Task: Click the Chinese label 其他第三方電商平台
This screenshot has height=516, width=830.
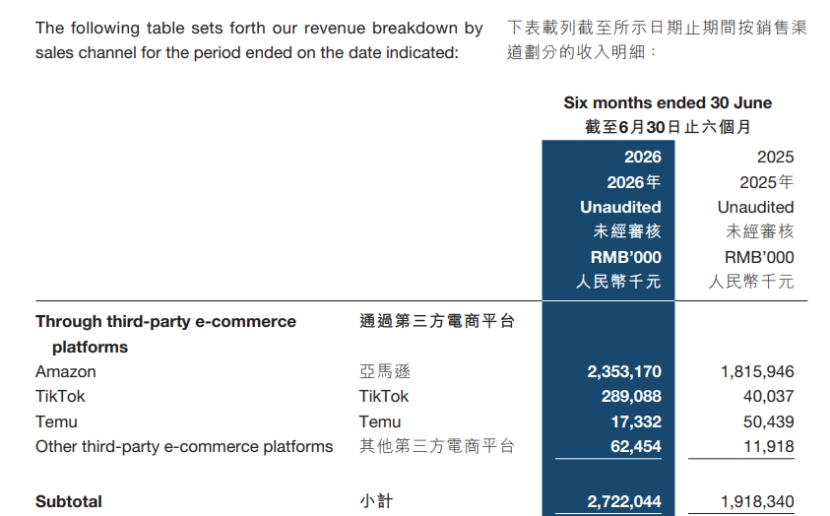Action: (437, 446)
